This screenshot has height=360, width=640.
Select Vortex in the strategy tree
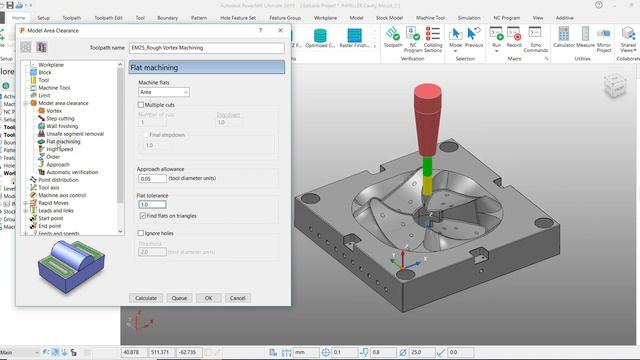click(54, 111)
